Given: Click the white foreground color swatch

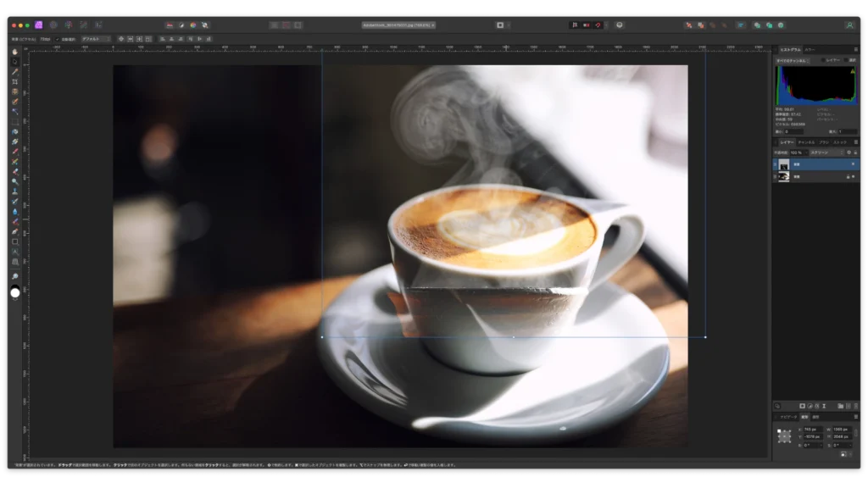Looking at the screenshot, I should (15, 292).
